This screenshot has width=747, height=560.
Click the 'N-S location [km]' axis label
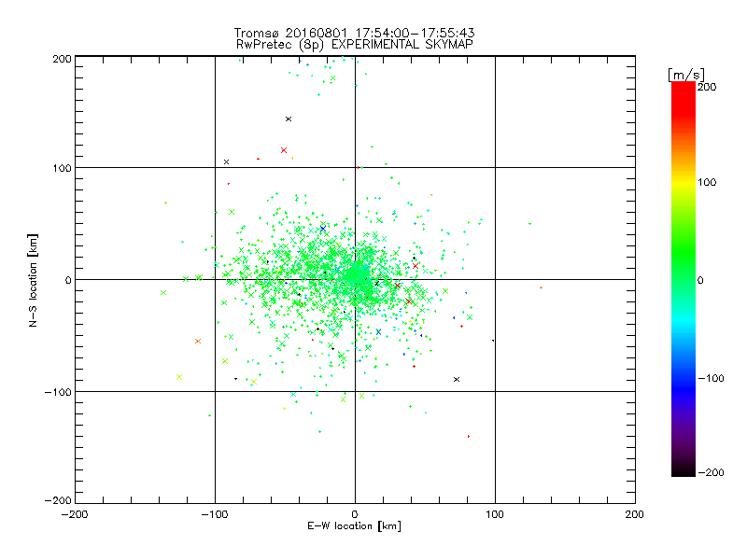pos(33,280)
